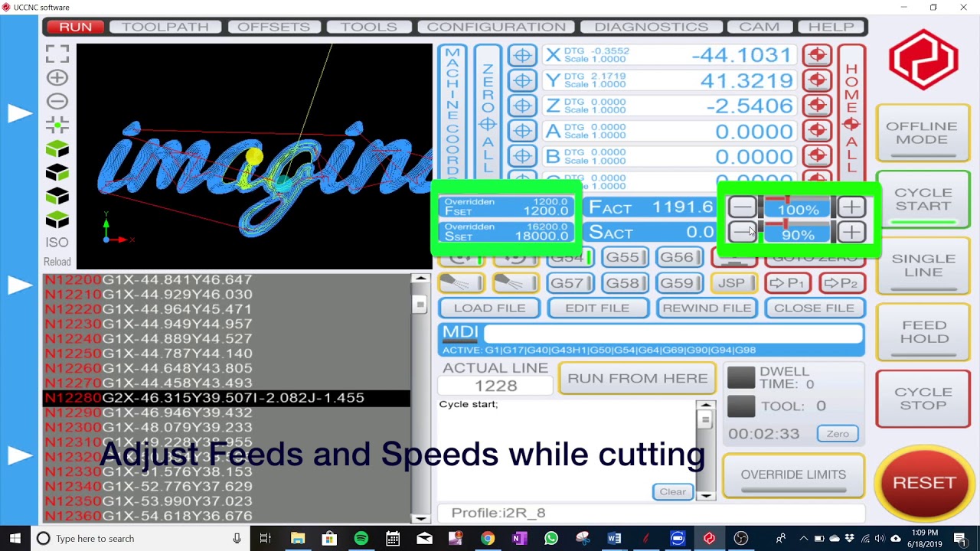Click CLOSE FILE
This screenshot has width=980, height=551.
(814, 308)
